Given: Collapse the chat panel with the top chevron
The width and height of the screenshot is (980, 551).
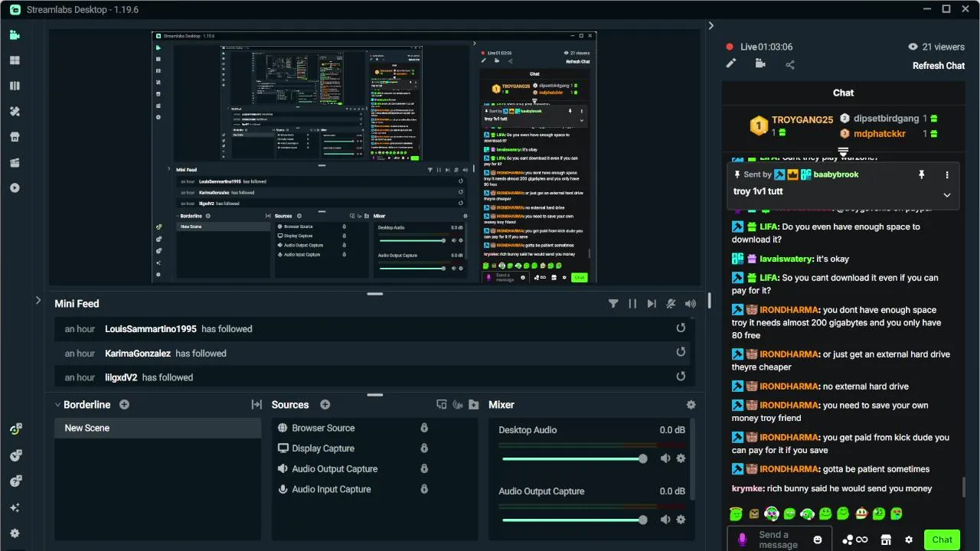Looking at the screenshot, I should coord(710,25).
